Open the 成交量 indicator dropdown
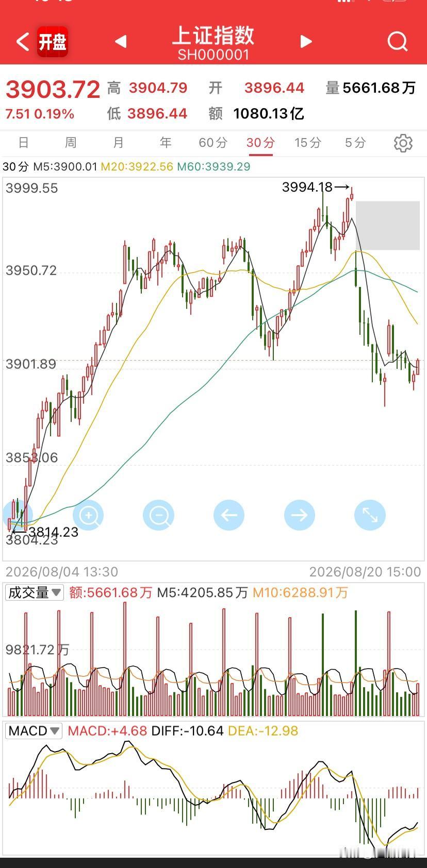Screen dimensions: 427x868 coord(34,592)
